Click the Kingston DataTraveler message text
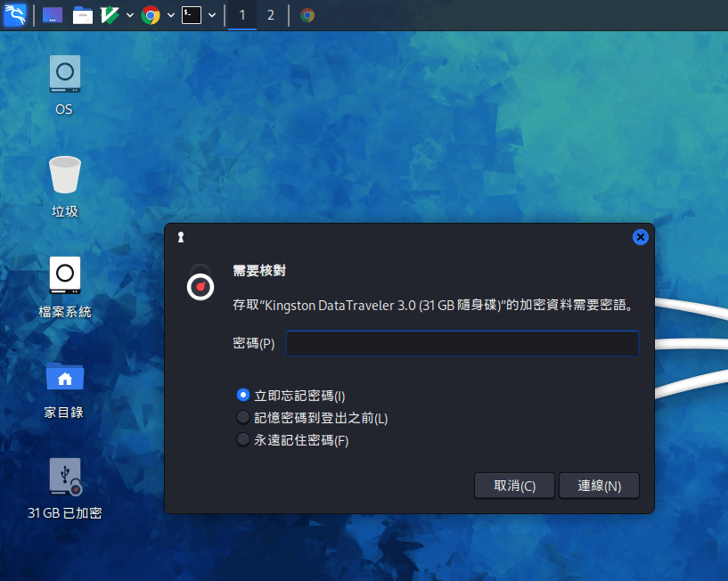Viewport: 728px width, 581px height. point(434,305)
